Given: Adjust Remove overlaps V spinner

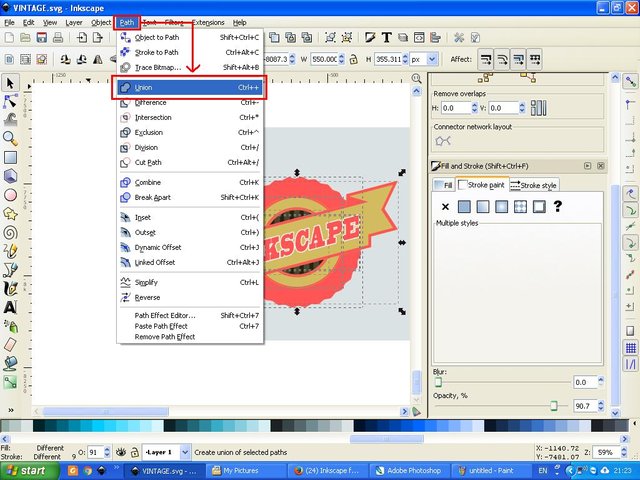Looking at the screenshot, I should pyautogui.click(x=522, y=108).
